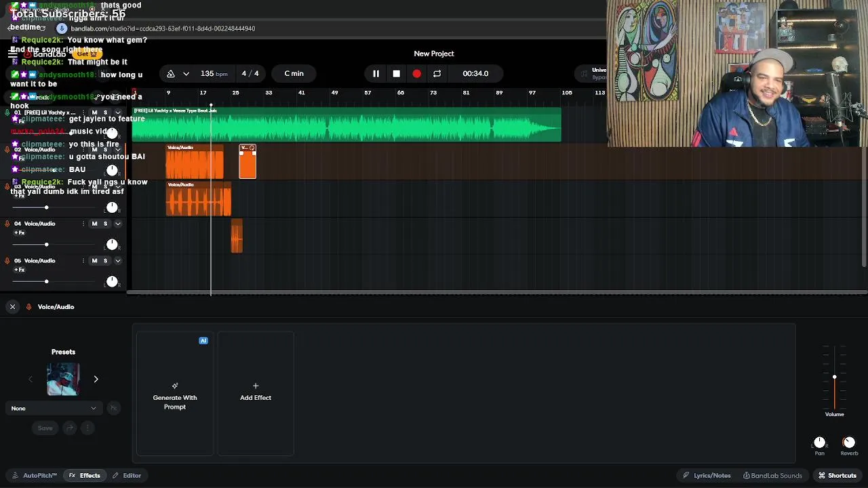Click the Voice/Audio panel microphone icon

(x=28, y=307)
